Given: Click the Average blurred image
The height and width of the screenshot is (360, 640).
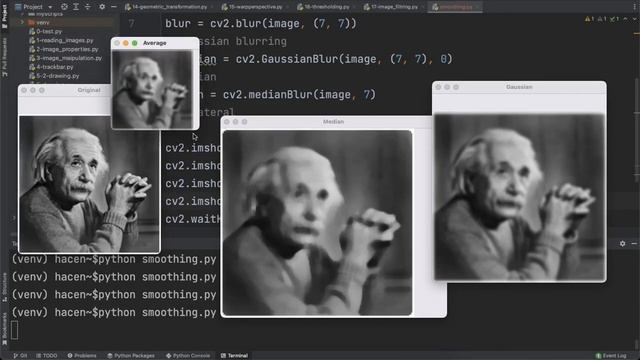Looking at the screenshot, I should (153, 89).
